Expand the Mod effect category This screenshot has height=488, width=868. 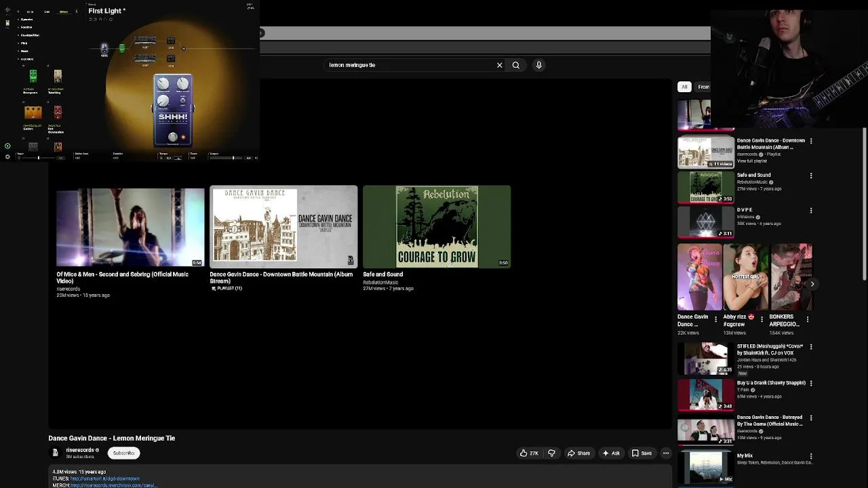coord(24,51)
